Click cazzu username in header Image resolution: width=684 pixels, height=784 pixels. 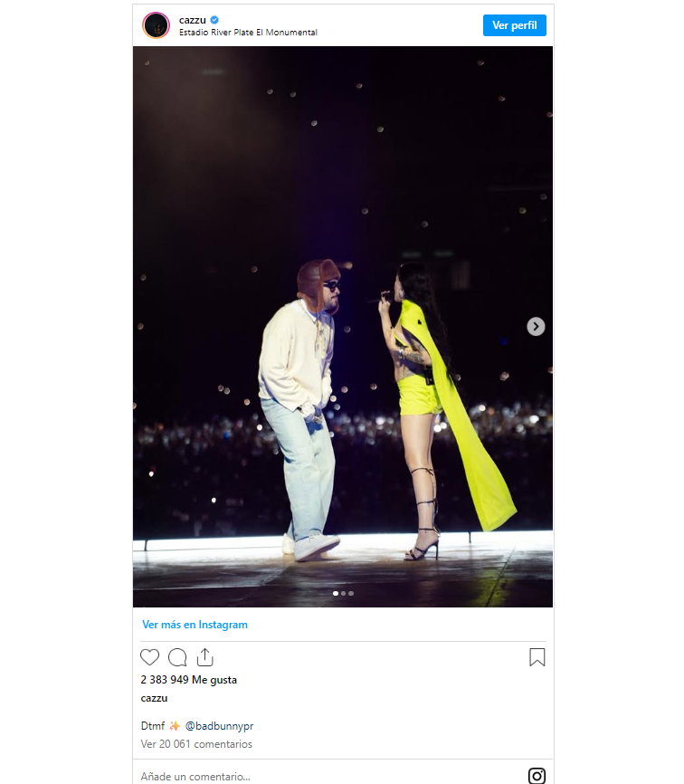[193, 20]
